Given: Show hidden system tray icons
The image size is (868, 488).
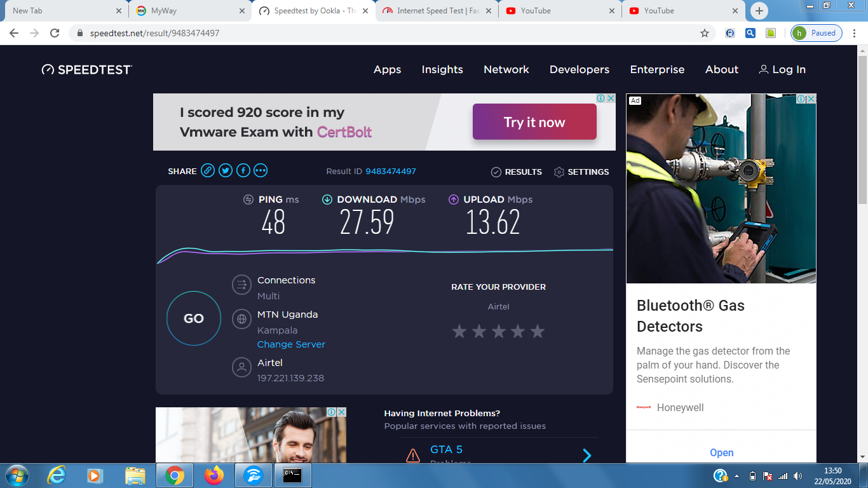Looking at the screenshot, I should 737,475.
